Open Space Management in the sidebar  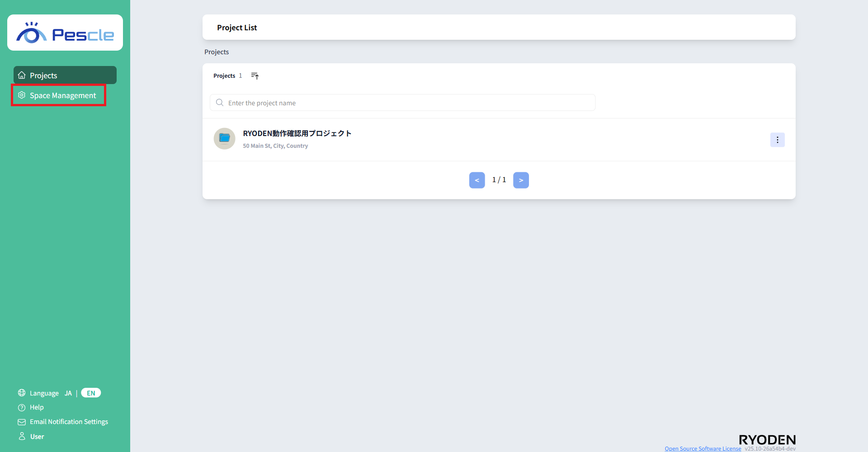63,95
